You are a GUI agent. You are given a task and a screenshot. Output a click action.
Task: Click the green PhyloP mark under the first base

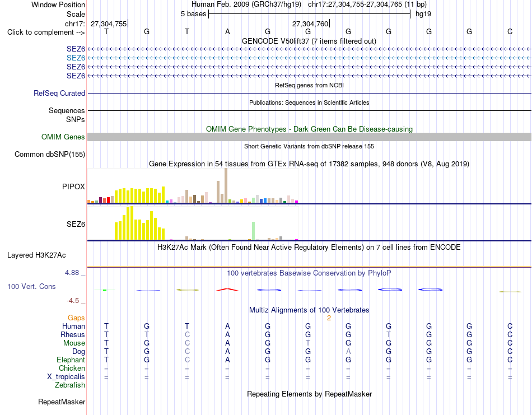[x=105, y=290]
